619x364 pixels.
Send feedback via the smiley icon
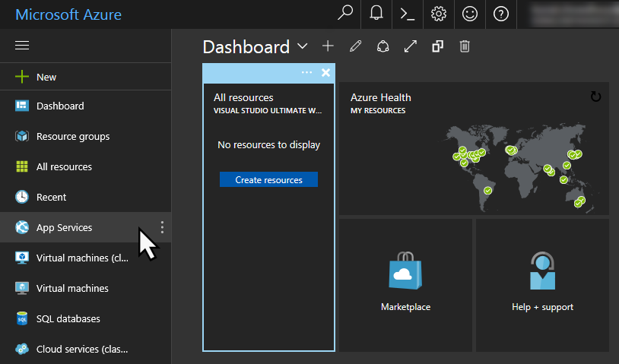[x=470, y=14]
